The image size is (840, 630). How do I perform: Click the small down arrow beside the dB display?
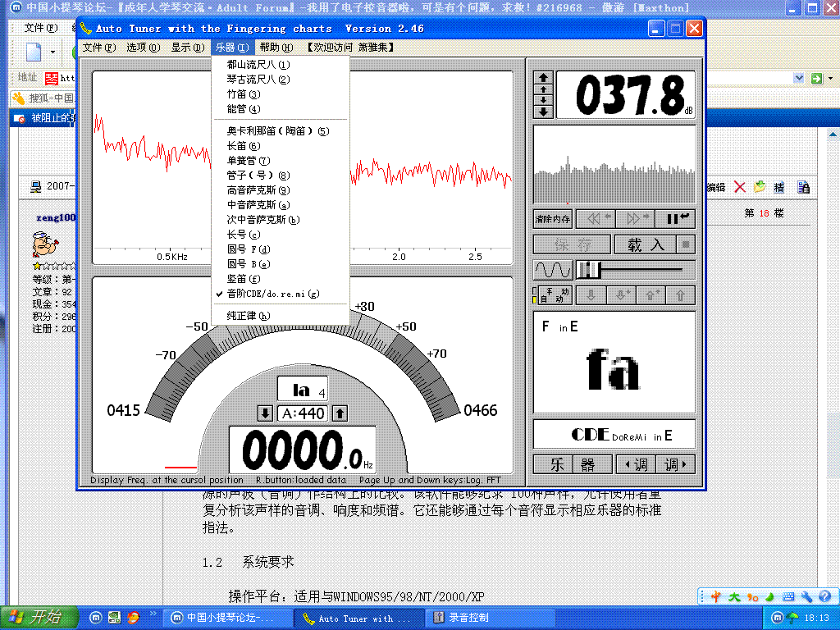[x=543, y=100]
